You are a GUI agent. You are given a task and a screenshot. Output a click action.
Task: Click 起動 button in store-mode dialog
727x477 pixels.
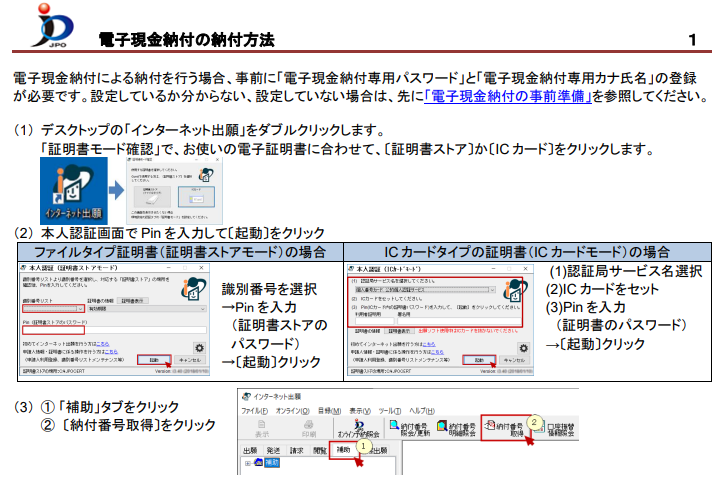click(x=154, y=360)
